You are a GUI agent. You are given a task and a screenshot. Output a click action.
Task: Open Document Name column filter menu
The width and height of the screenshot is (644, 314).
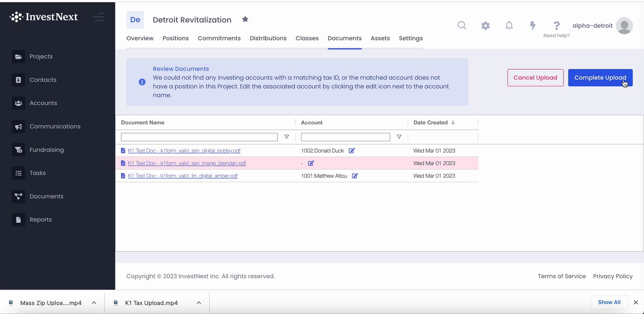pos(287,137)
